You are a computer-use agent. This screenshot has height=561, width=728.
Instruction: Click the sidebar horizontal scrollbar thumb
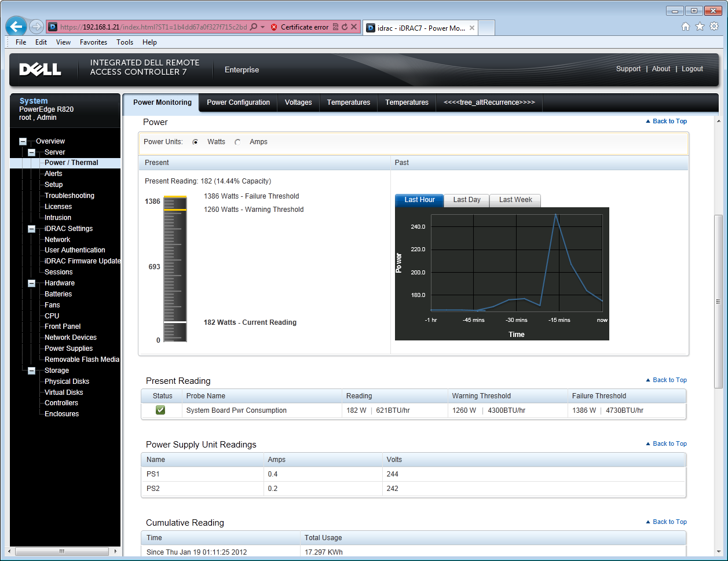pyautogui.click(x=61, y=551)
